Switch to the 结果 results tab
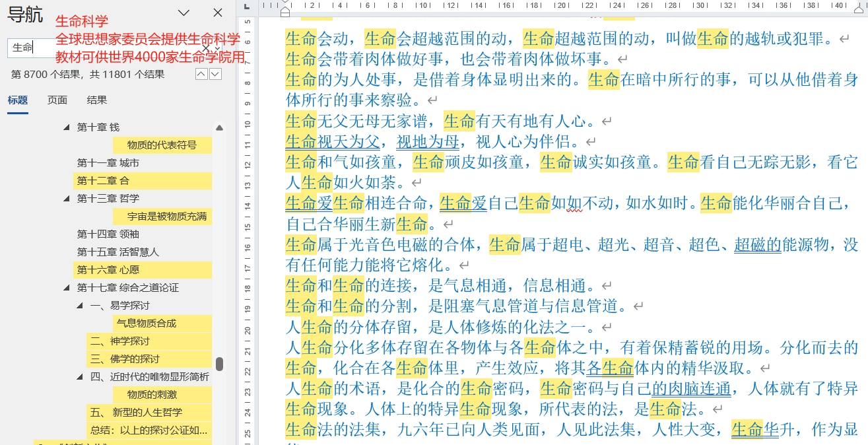 click(x=97, y=100)
